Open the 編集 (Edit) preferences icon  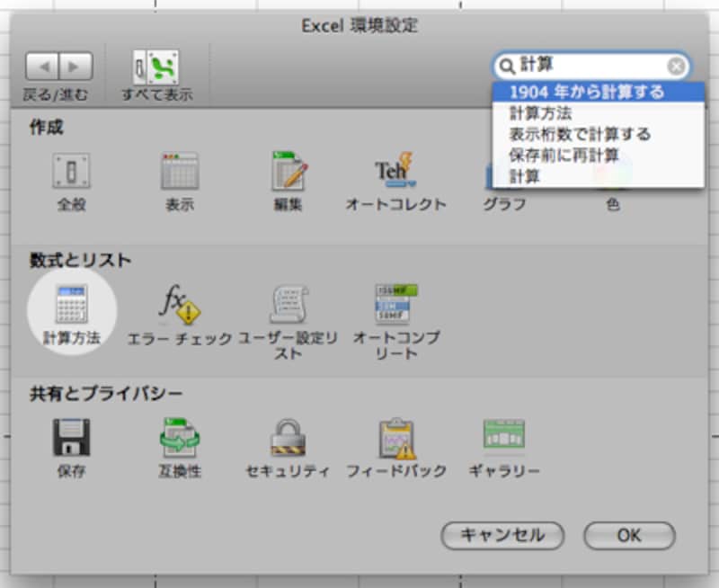click(x=288, y=171)
